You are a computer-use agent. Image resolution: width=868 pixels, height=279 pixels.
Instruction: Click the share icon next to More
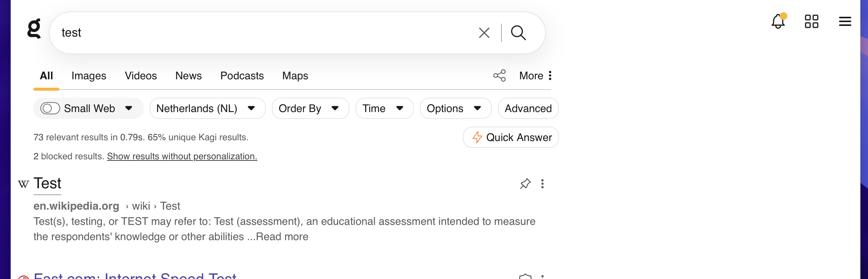click(499, 75)
